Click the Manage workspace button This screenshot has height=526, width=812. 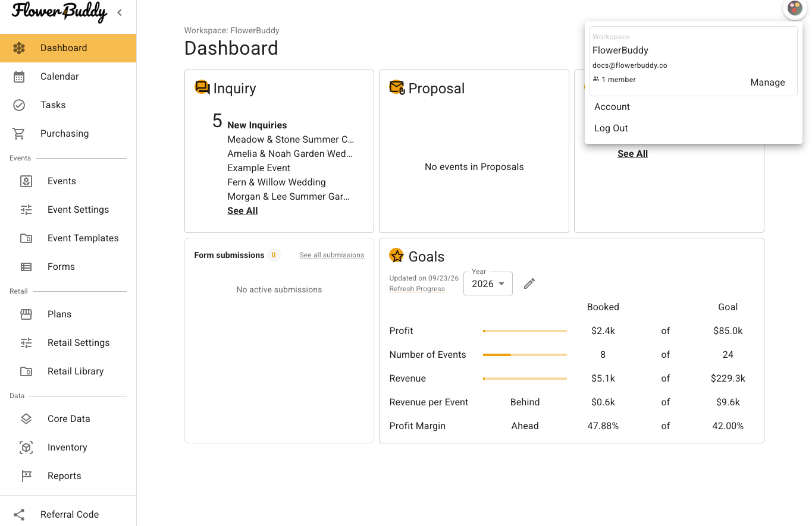[767, 83]
